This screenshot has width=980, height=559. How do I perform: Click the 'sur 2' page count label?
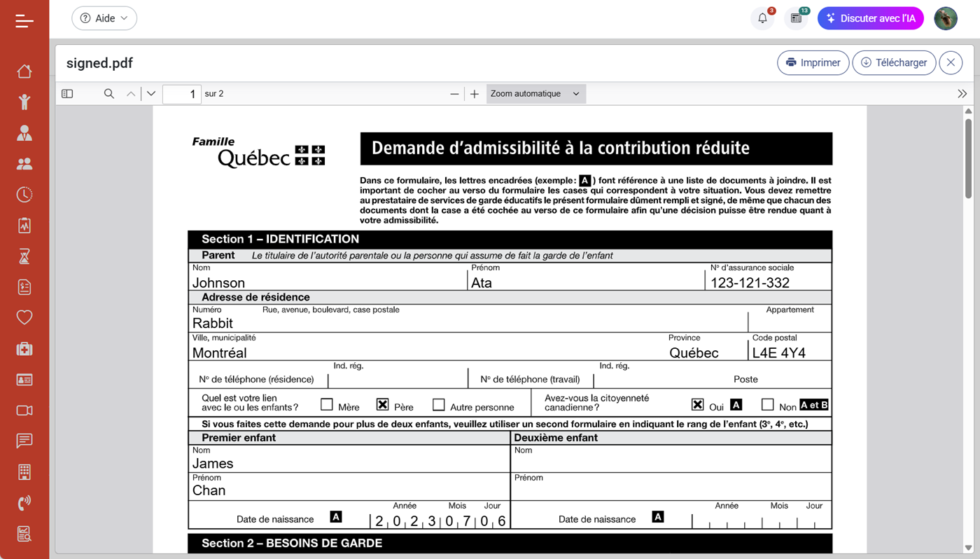tap(214, 94)
